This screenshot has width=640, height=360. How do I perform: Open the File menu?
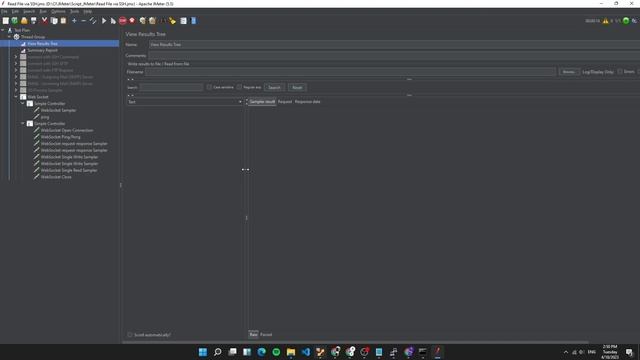(4, 11)
